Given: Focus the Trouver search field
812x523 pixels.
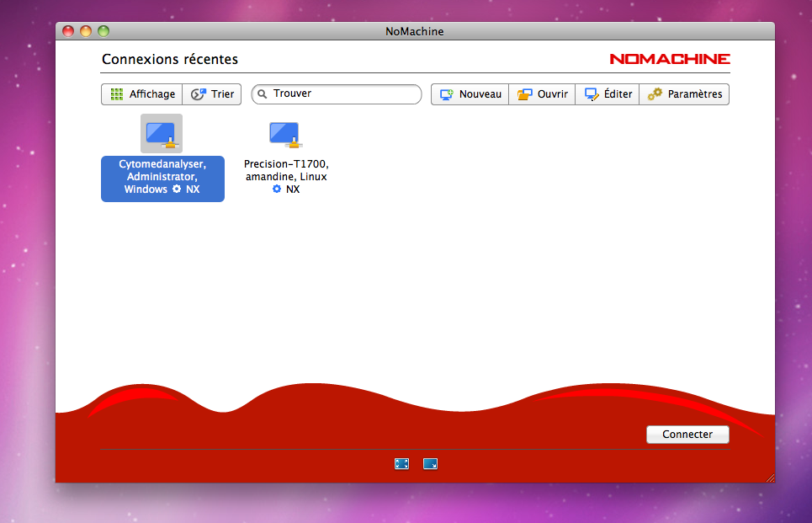Looking at the screenshot, I should click(337, 93).
